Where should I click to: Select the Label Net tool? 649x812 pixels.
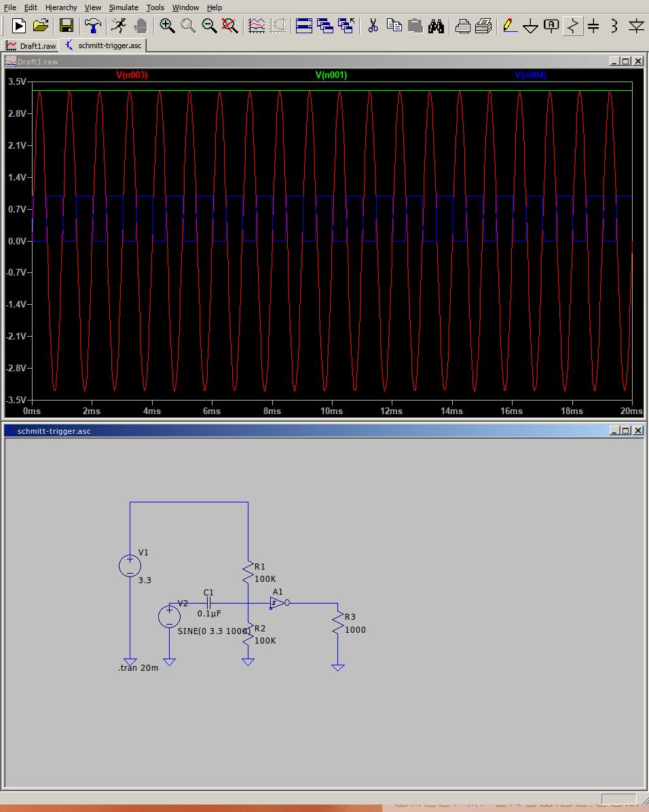tap(551, 25)
